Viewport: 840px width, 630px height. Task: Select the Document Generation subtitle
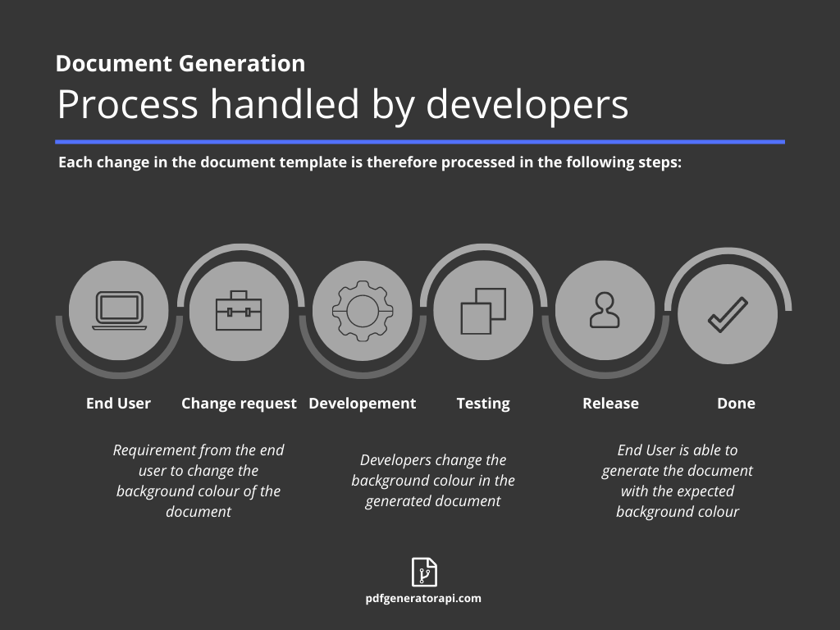[x=180, y=63]
